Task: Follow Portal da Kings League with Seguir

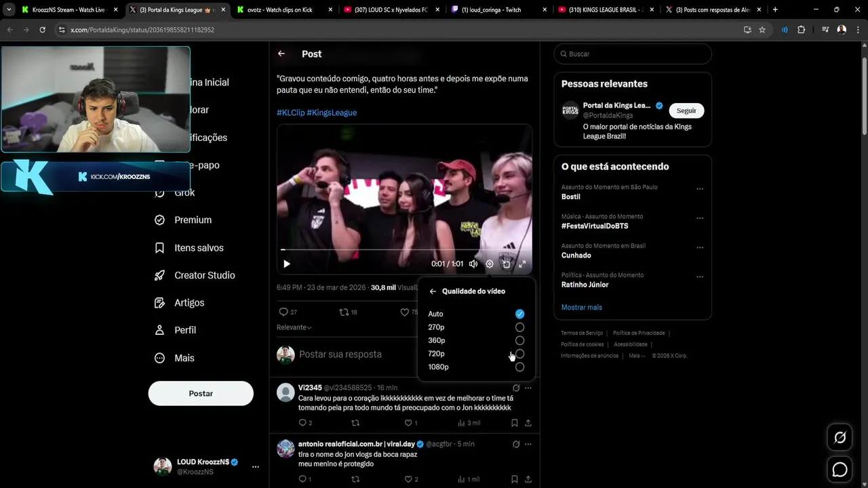Action: point(686,110)
